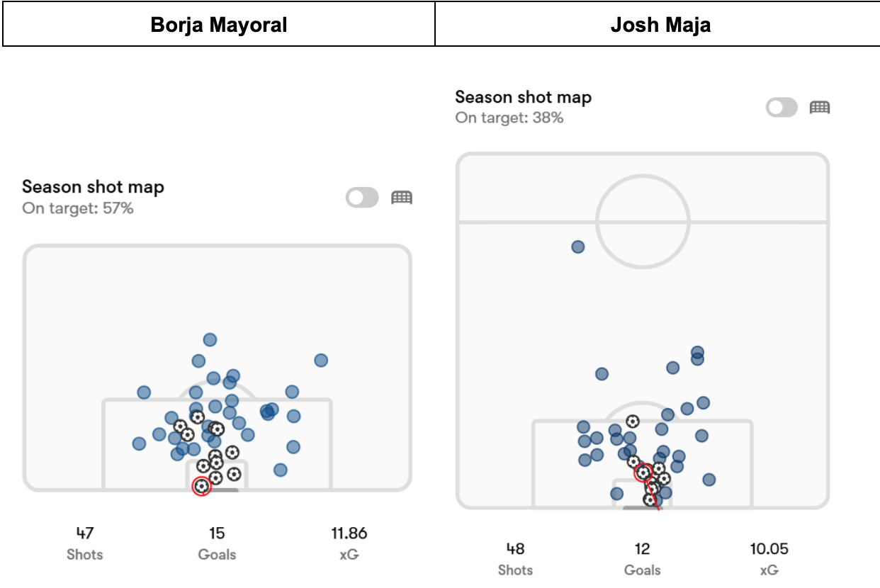
Task: Click Mayoral's 47 Shots stat
Action: [85, 543]
